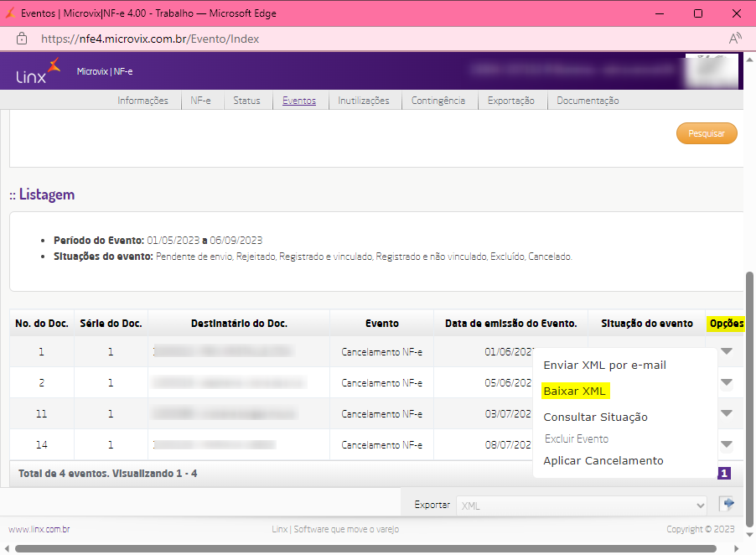Screen dimensions: 756x555
Task: Expand options arrow for document 11 row
Action: 727,413
